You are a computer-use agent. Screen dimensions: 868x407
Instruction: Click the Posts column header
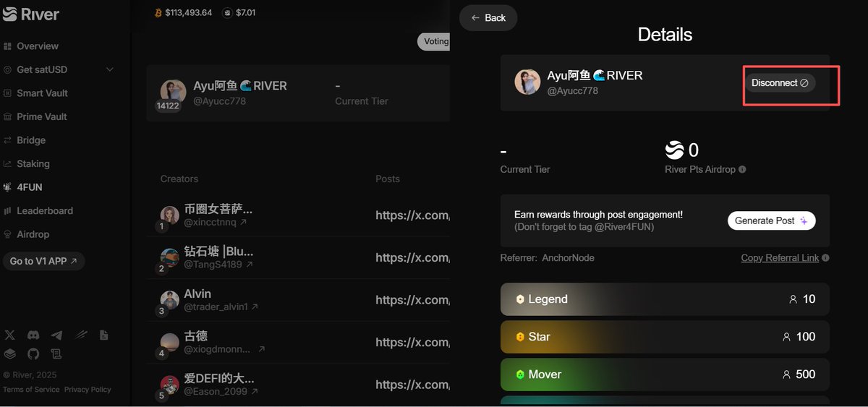[388, 179]
